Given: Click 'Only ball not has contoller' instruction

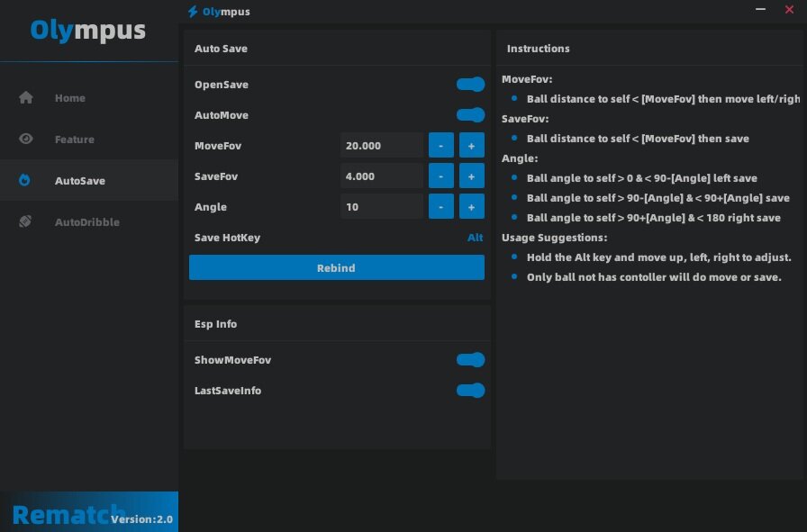Looking at the screenshot, I should tap(654, 277).
